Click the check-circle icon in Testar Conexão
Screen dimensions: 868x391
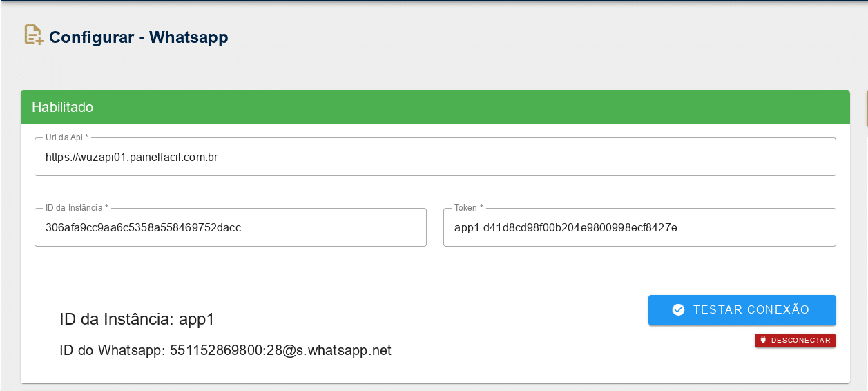[x=678, y=310]
